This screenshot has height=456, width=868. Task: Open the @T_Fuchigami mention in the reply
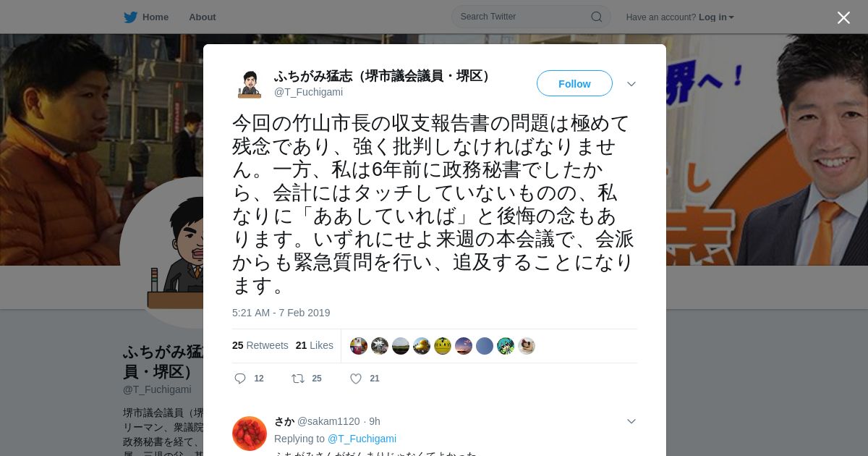362,439
